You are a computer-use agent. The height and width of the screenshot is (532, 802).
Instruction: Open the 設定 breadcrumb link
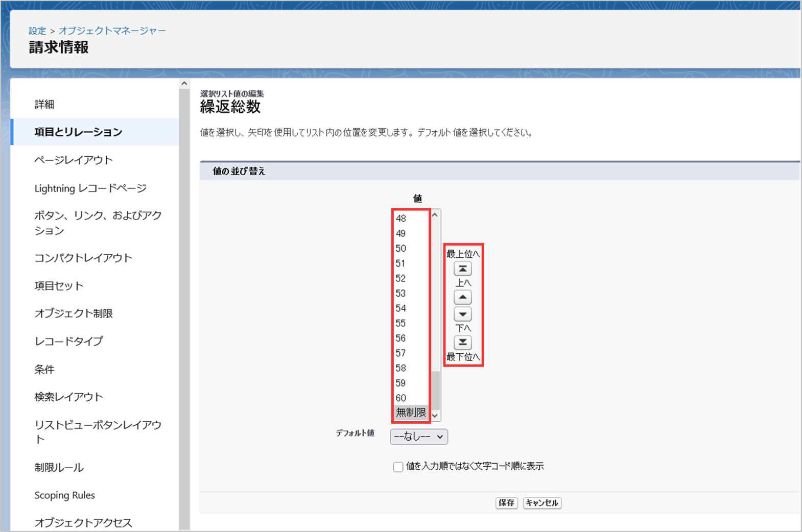(37, 31)
